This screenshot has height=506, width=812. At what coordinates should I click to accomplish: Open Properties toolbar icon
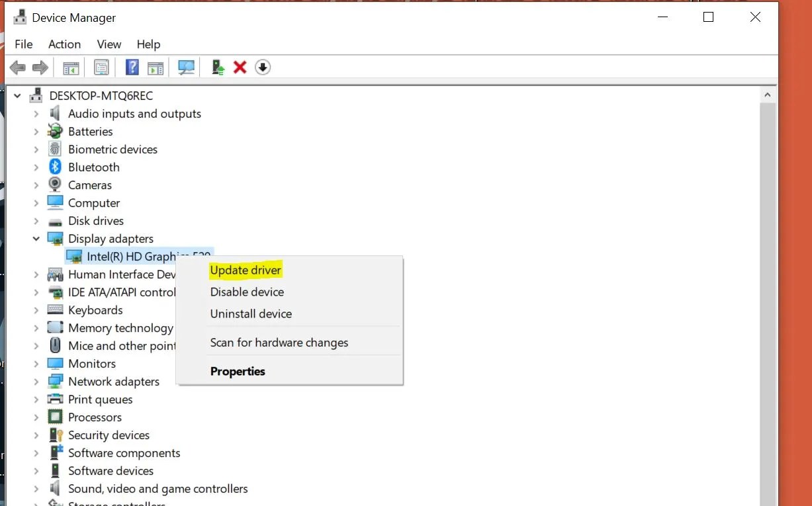101,67
